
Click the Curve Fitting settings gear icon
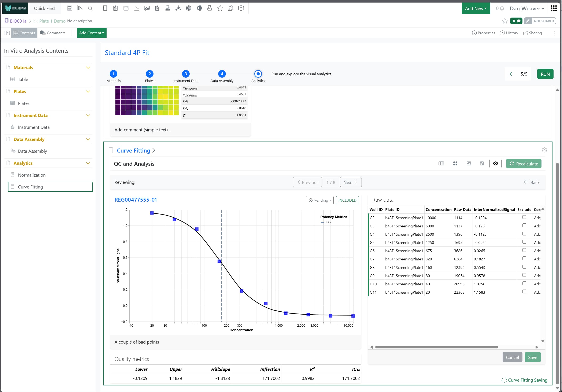544,150
